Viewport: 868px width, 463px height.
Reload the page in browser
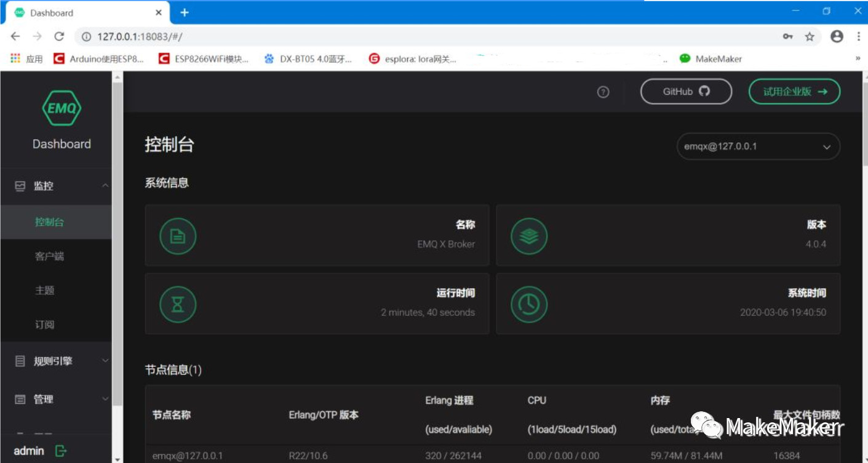(x=59, y=36)
